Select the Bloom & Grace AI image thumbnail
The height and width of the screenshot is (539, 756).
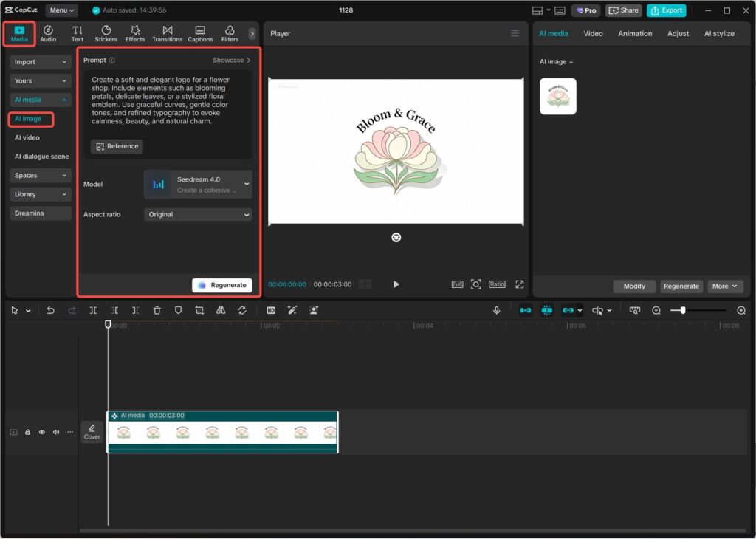click(x=557, y=97)
